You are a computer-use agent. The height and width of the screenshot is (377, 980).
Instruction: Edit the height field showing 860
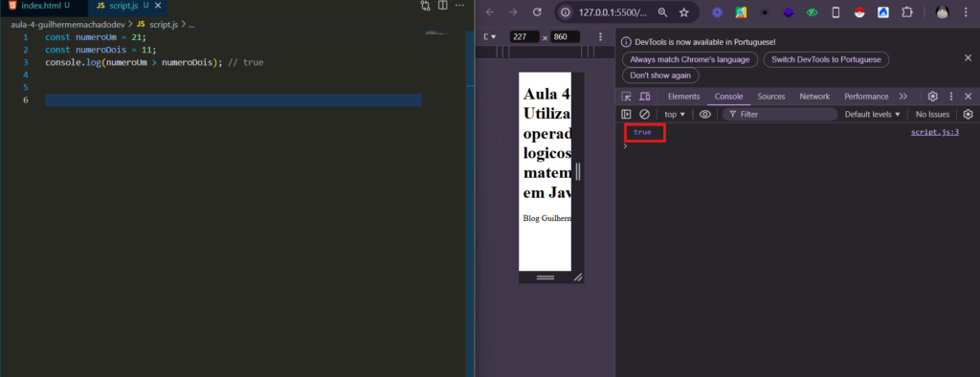tap(565, 37)
